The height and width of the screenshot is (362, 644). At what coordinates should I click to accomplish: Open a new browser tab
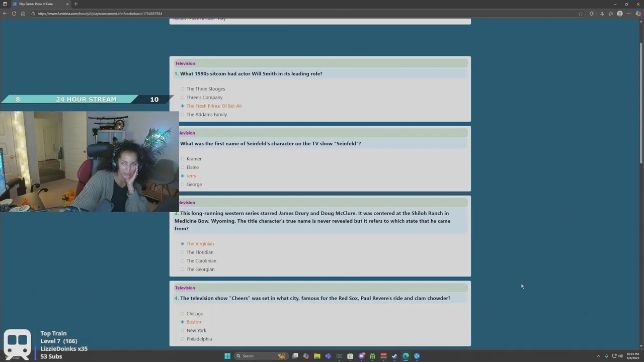(76, 4)
